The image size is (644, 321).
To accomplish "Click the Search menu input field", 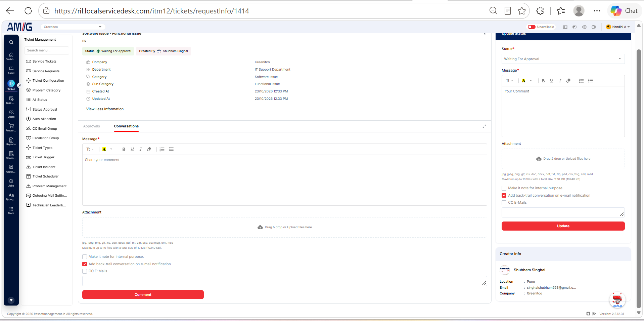I will pos(47,50).
